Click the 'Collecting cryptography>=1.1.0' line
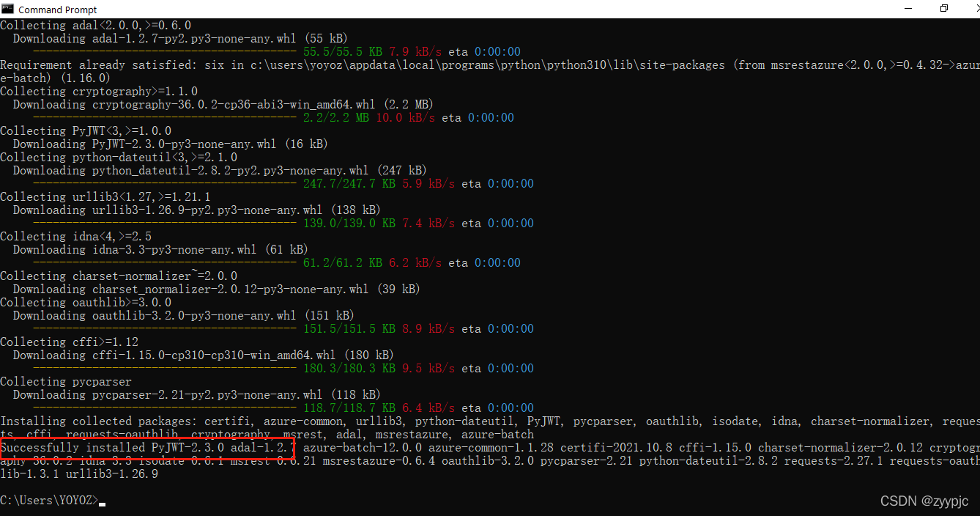 coord(99,92)
